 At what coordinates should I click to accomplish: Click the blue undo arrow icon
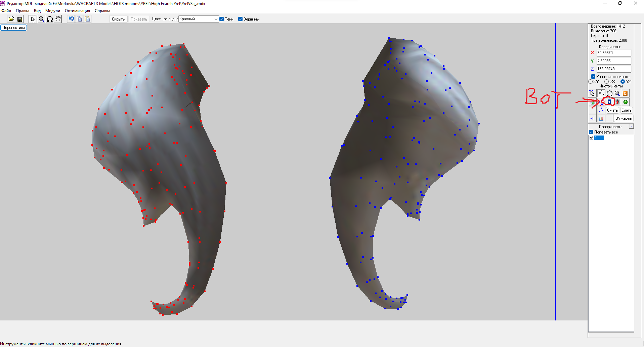(x=71, y=19)
